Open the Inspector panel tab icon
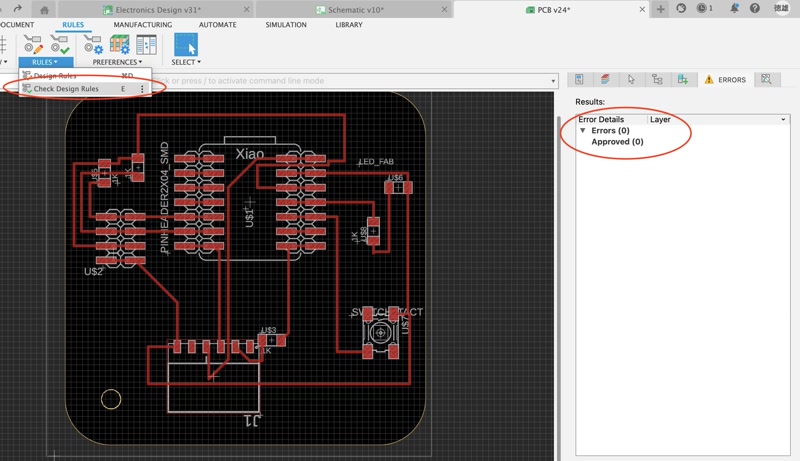The height and width of the screenshot is (461, 800). (579, 79)
